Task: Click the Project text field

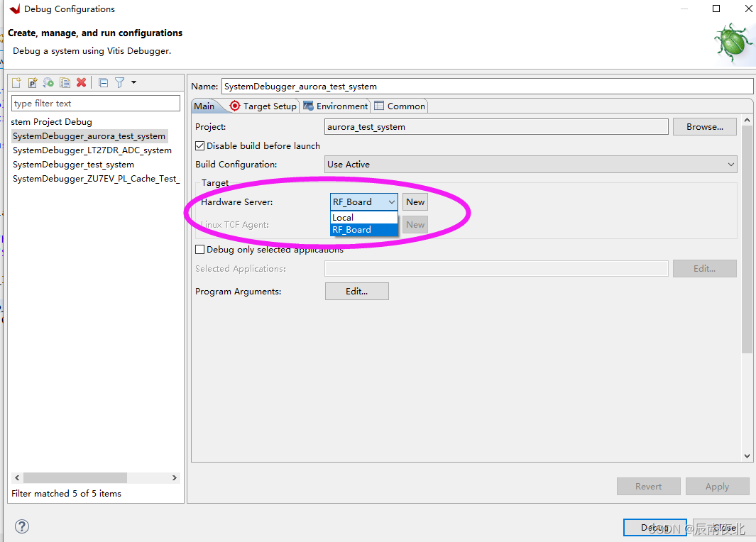Action: (496, 127)
